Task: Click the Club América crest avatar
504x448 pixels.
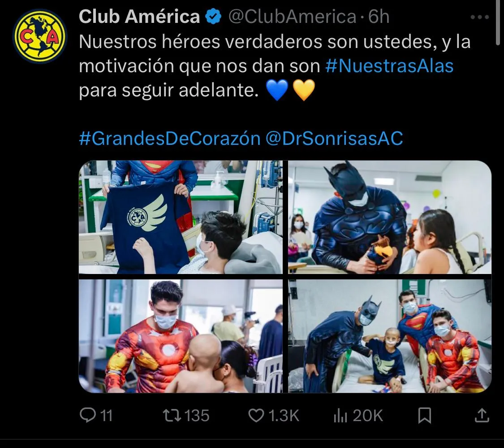Action: pyautogui.click(x=40, y=36)
